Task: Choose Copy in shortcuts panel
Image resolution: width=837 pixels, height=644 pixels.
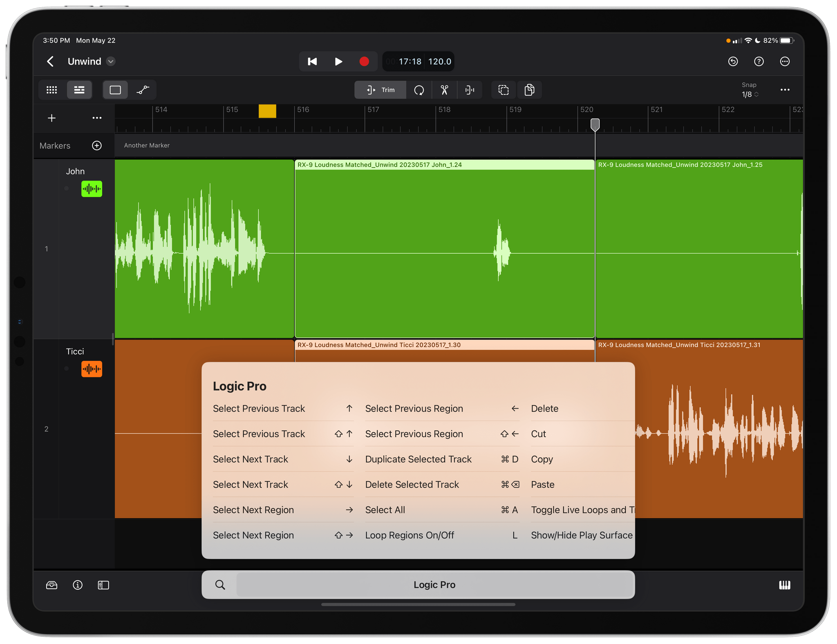Action: point(582,459)
